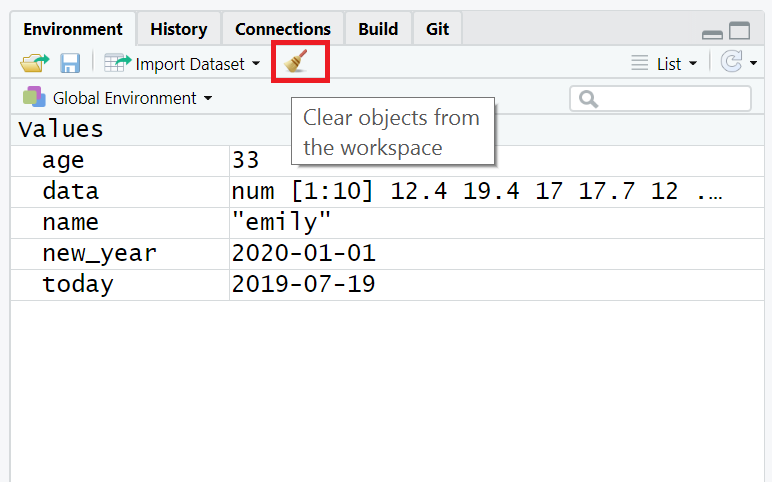Open the Git tab
Image resolution: width=772 pixels, height=482 pixels.
tap(437, 29)
